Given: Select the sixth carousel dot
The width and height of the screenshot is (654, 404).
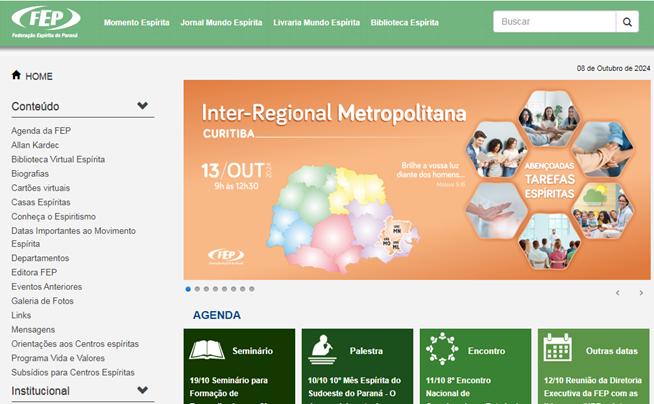Looking at the screenshot, I should [234, 289].
